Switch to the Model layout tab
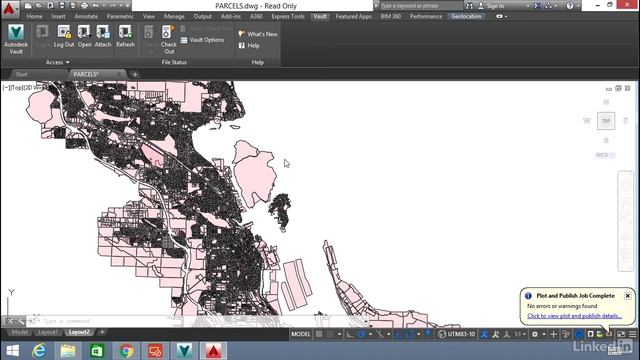This screenshot has width=640, height=360. [x=19, y=332]
